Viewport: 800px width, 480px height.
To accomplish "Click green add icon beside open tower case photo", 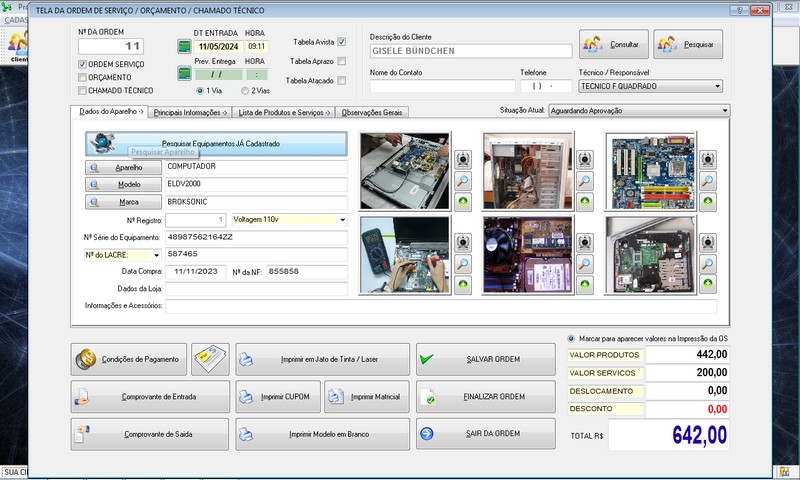I will tap(585, 201).
